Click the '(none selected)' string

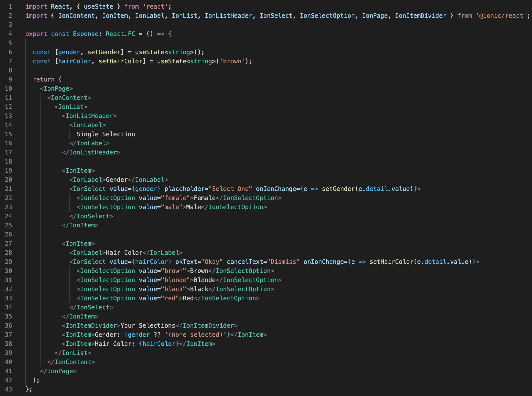click(196, 335)
